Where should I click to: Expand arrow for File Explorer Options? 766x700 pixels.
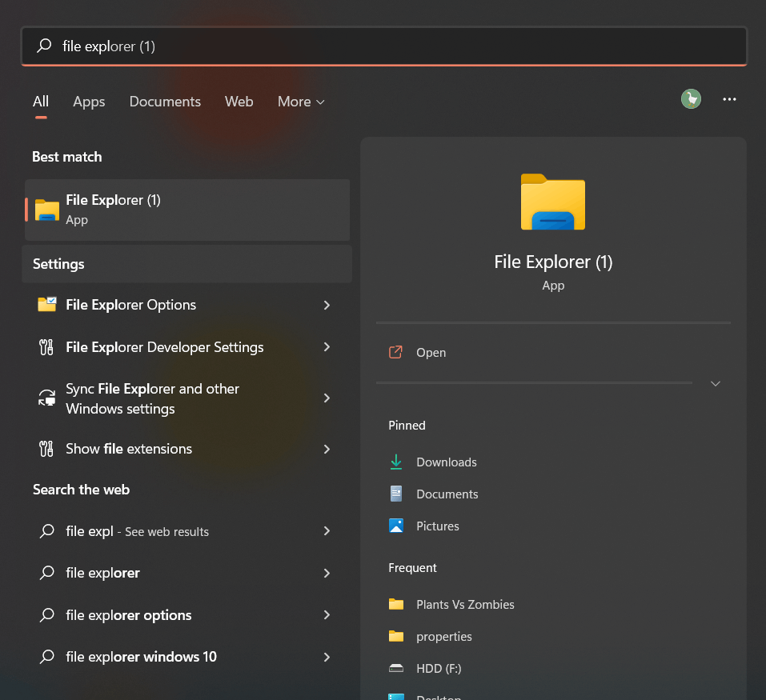click(x=327, y=305)
